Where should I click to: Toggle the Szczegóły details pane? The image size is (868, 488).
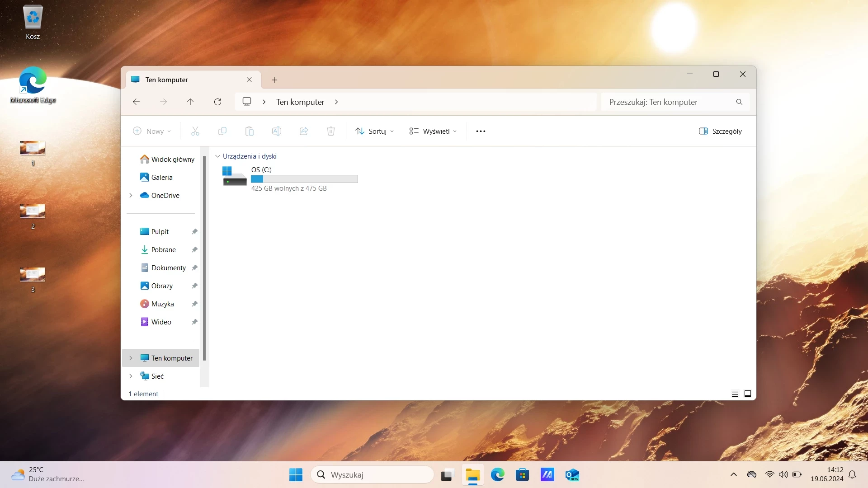[720, 131]
